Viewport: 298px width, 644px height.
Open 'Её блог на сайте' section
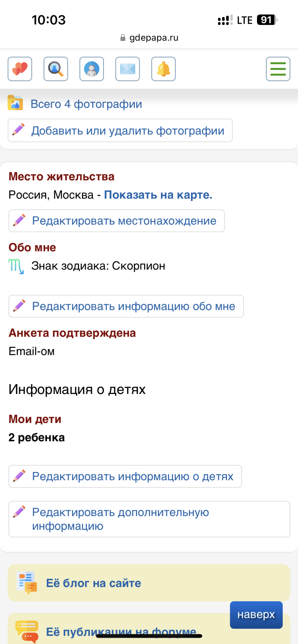(x=93, y=583)
